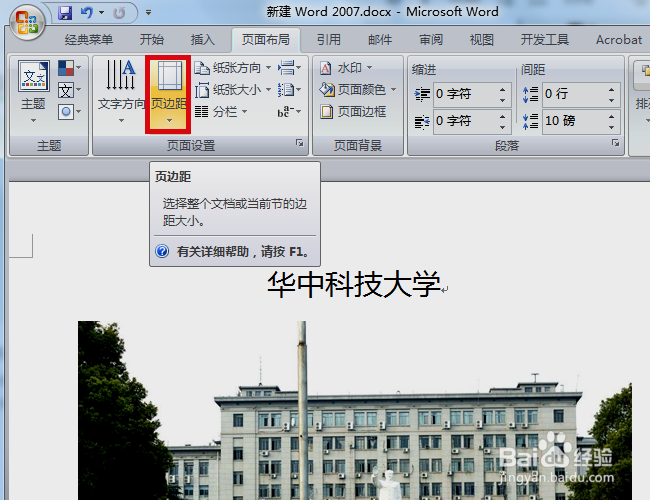Increase spacing after with up arrow

click(611, 116)
